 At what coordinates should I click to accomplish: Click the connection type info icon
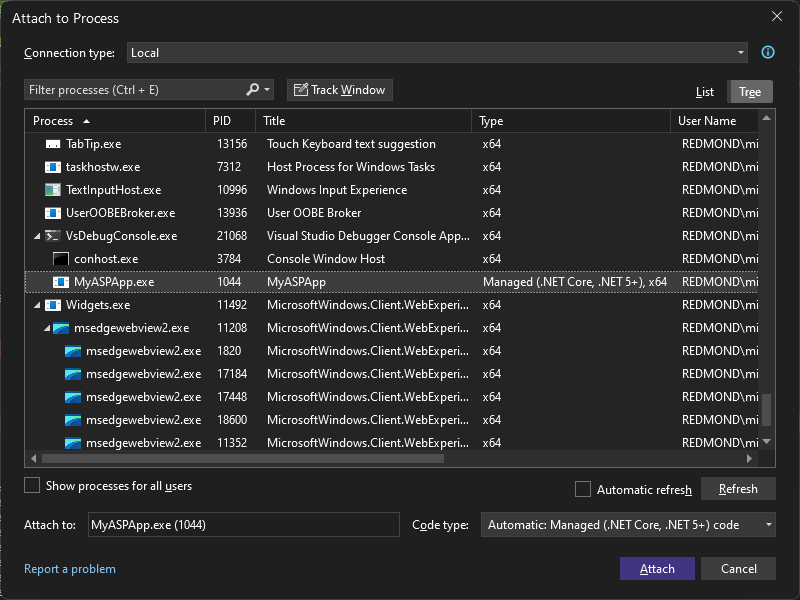(766, 53)
